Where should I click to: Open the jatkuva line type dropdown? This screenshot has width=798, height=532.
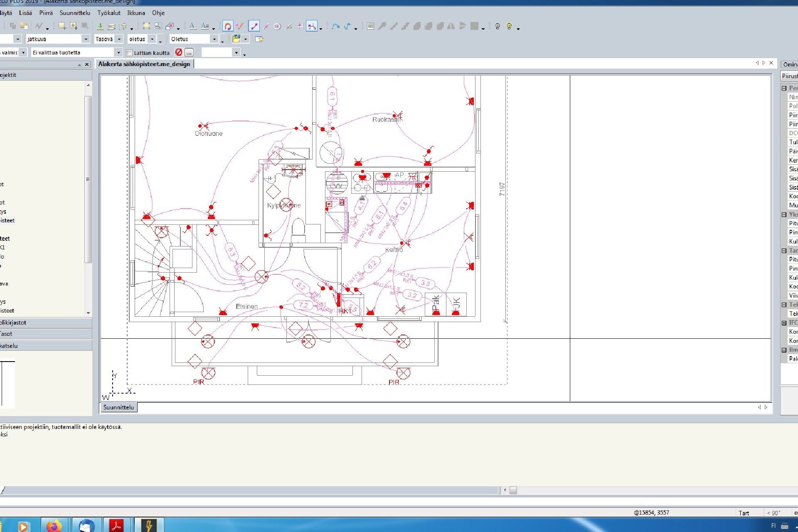click(86, 39)
